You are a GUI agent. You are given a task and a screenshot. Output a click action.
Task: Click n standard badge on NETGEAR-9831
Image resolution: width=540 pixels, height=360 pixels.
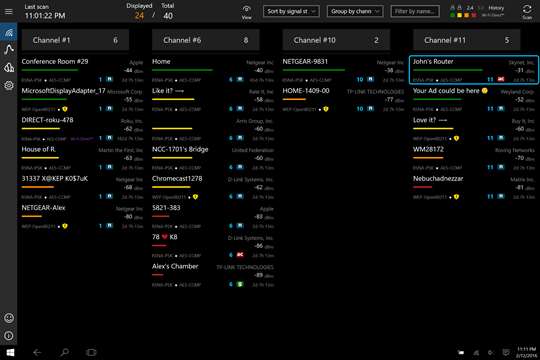(x=370, y=79)
